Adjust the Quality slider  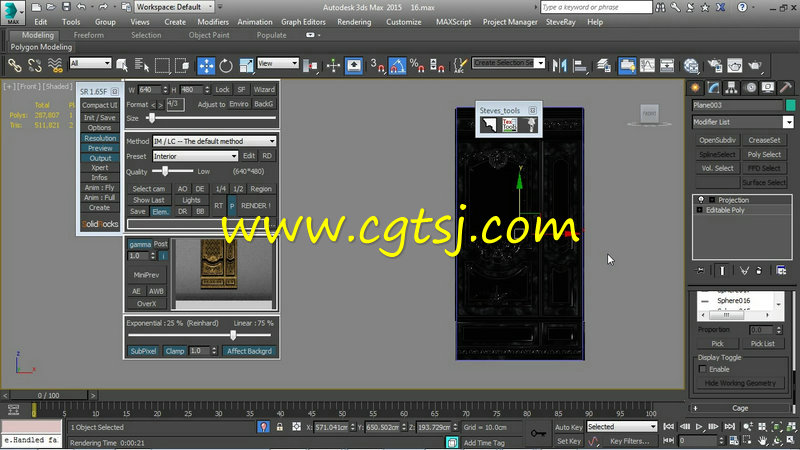click(165, 171)
